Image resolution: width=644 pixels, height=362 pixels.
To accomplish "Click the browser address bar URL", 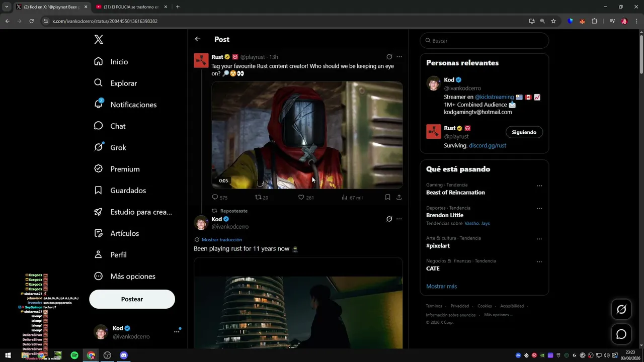I will pos(105,21).
